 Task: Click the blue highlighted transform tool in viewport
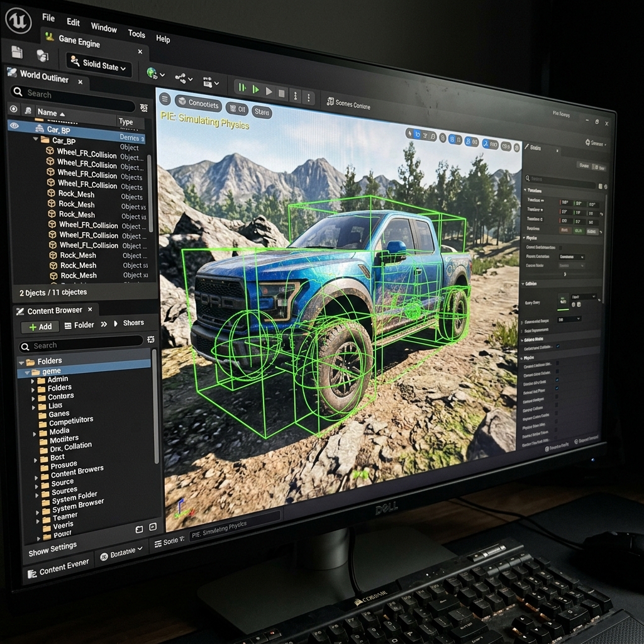coord(418,135)
